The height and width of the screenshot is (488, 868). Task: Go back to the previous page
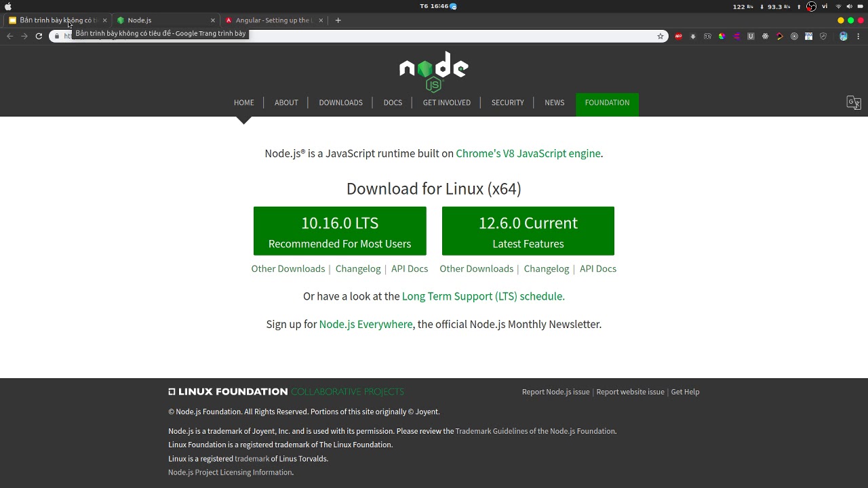9,36
